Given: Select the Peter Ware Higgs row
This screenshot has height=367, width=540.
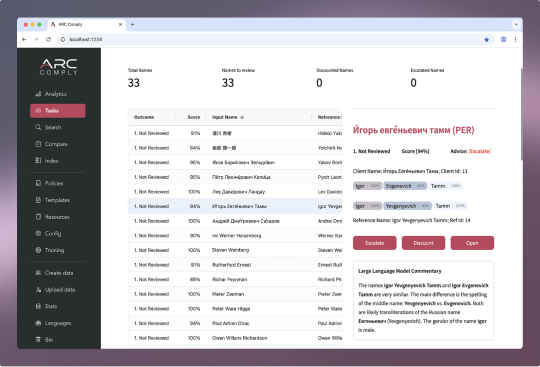Looking at the screenshot, I should pos(235,308).
